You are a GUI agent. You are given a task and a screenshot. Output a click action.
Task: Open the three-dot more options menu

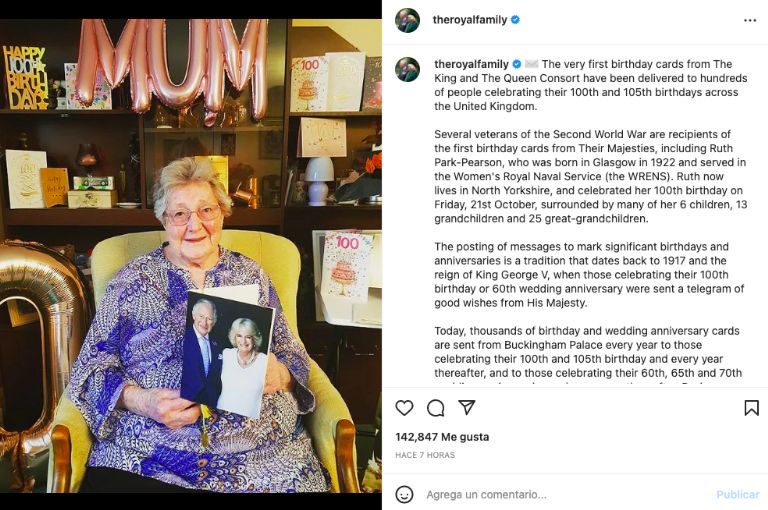click(x=750, y=20)
